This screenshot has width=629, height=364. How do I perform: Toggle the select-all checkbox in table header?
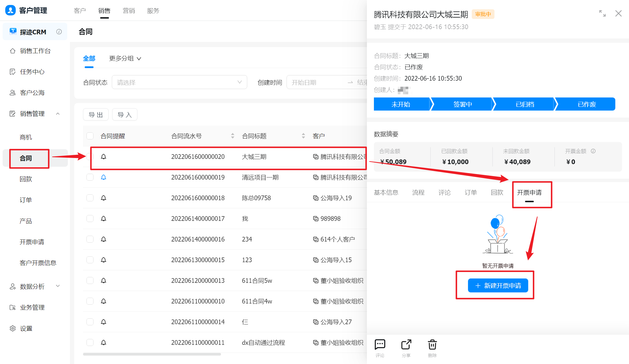[90, 136]
